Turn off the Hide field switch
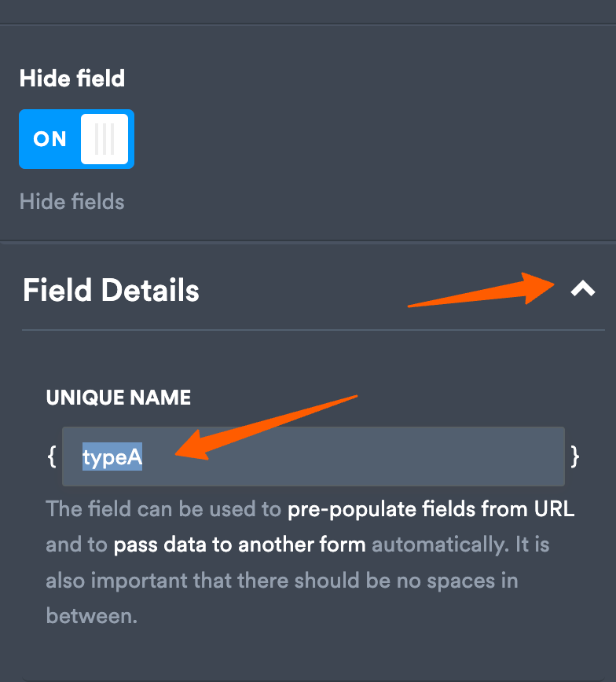This screenshot has width=616, height=682. coord(76,139)
